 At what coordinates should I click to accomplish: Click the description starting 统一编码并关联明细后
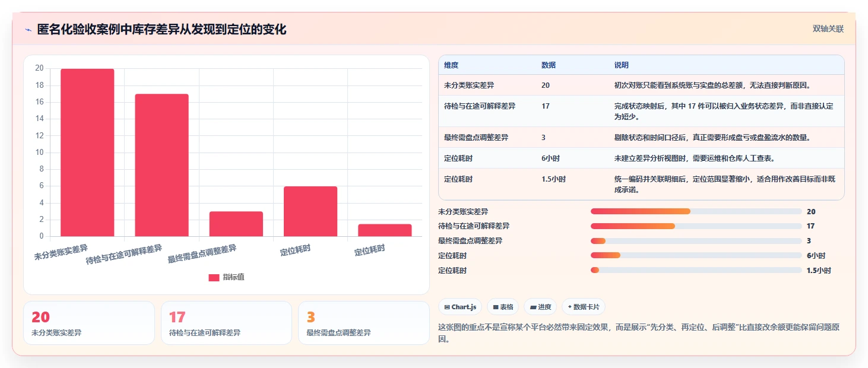coord(724,185)
